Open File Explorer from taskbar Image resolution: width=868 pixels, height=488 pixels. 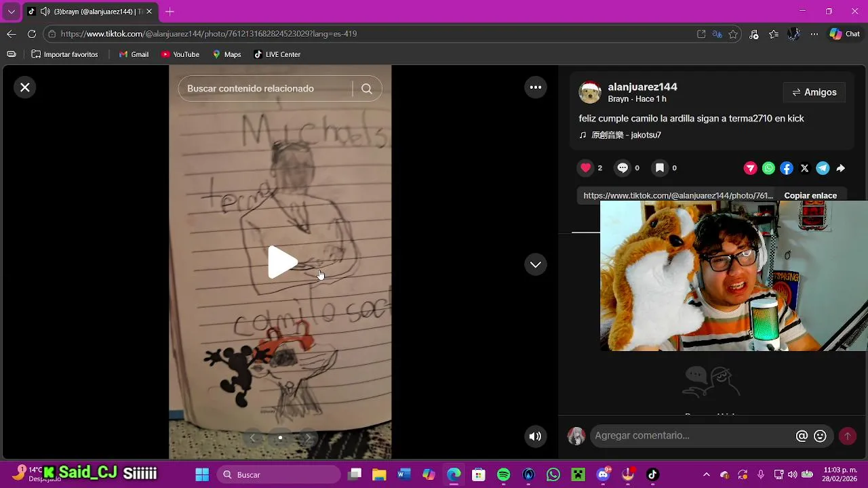tap(379, 474)
